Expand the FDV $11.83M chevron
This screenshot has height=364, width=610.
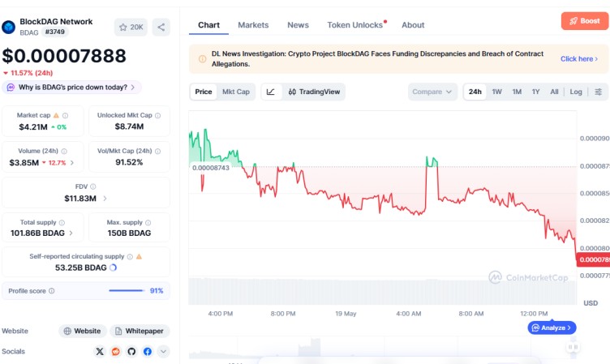(105, 199)
